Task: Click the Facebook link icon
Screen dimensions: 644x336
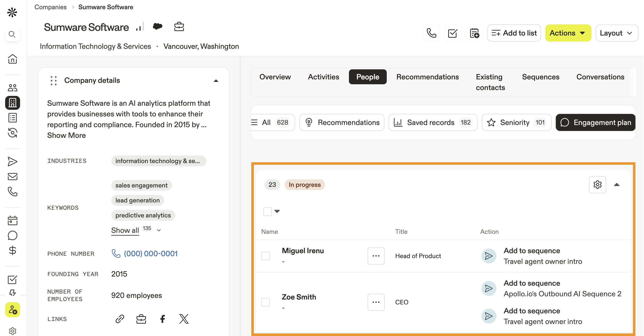Action: coord(163,319)
